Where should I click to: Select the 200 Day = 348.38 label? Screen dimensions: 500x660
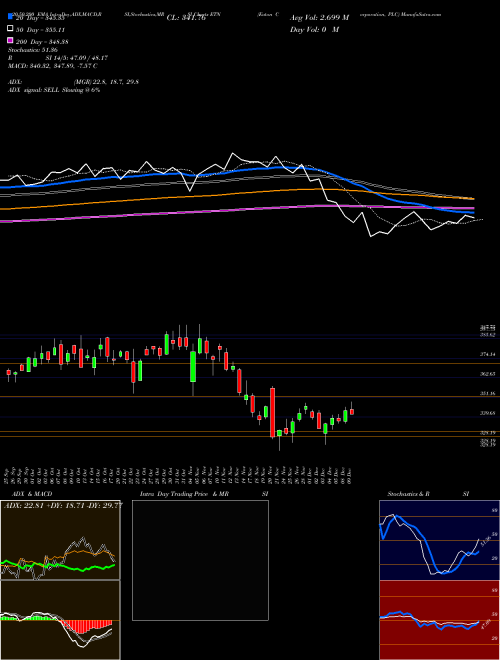click(x=42, y=42)
